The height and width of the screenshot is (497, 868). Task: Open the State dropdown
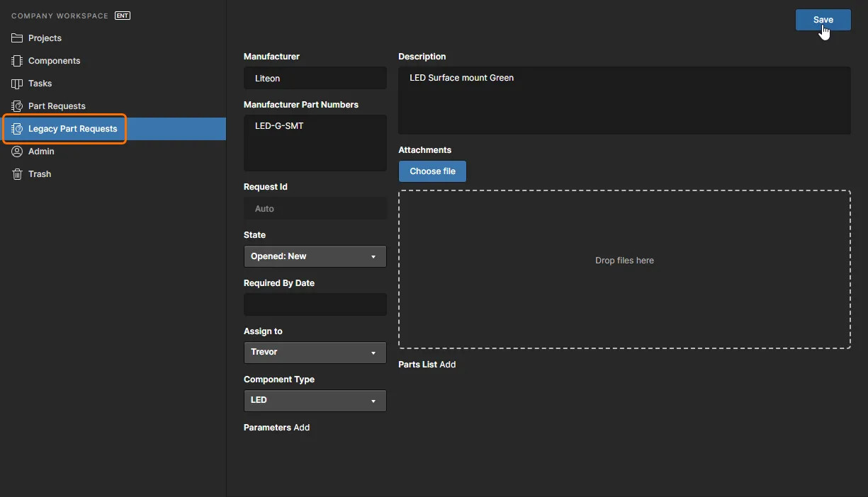tap(315, 256)
